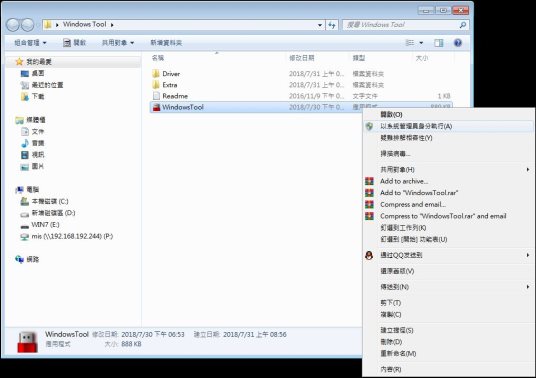Expand the view options arrow in the toolbar

point(421,43)
